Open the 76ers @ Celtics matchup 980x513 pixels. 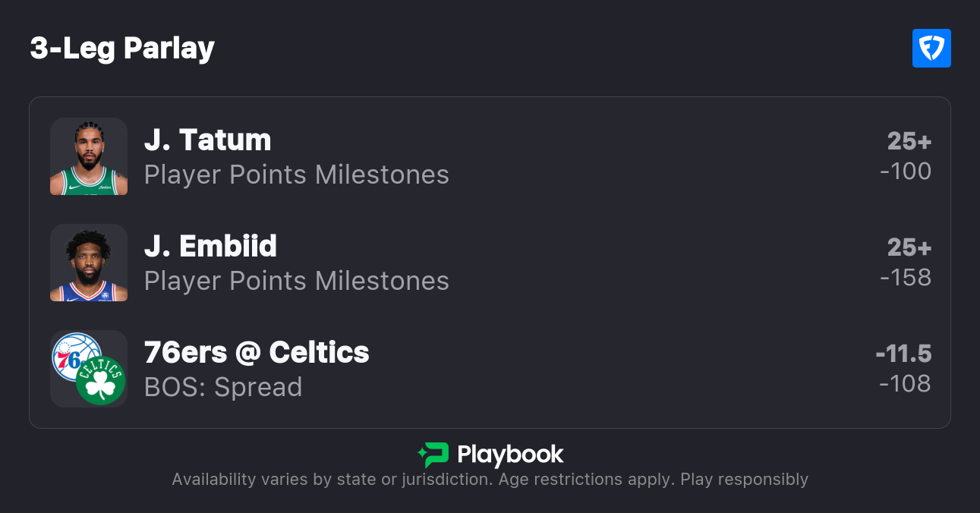click(x=257, y=353)
